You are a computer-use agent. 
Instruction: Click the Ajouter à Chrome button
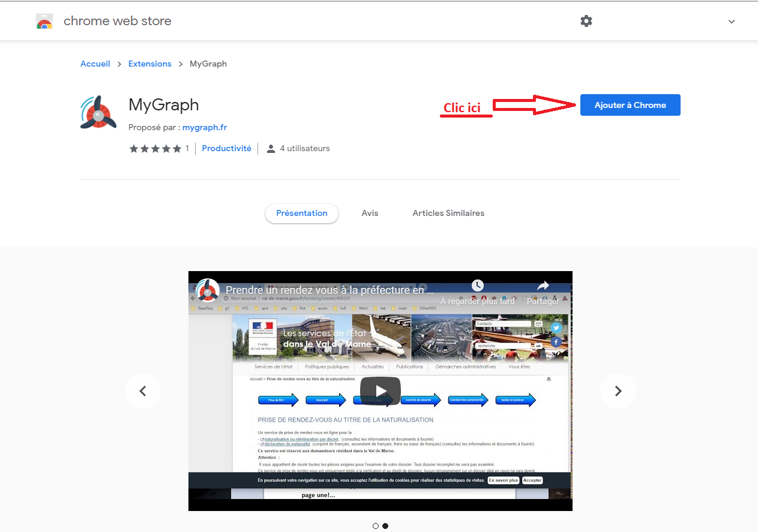(630, 105)
